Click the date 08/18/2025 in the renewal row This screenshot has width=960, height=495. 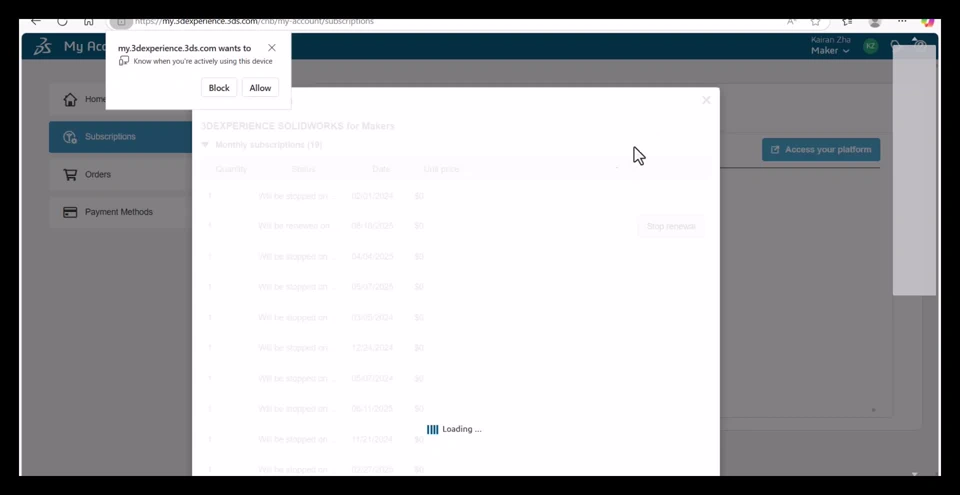(x=372, y=226)
